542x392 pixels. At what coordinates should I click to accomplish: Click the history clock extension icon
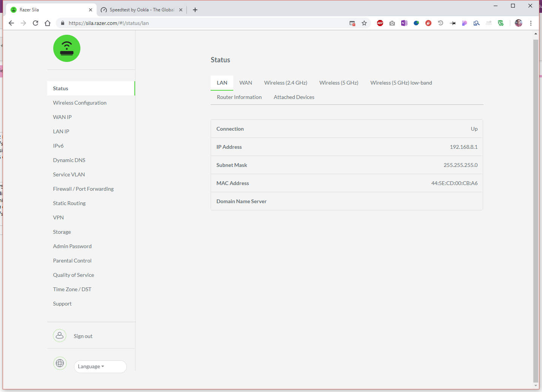point(440,23)
